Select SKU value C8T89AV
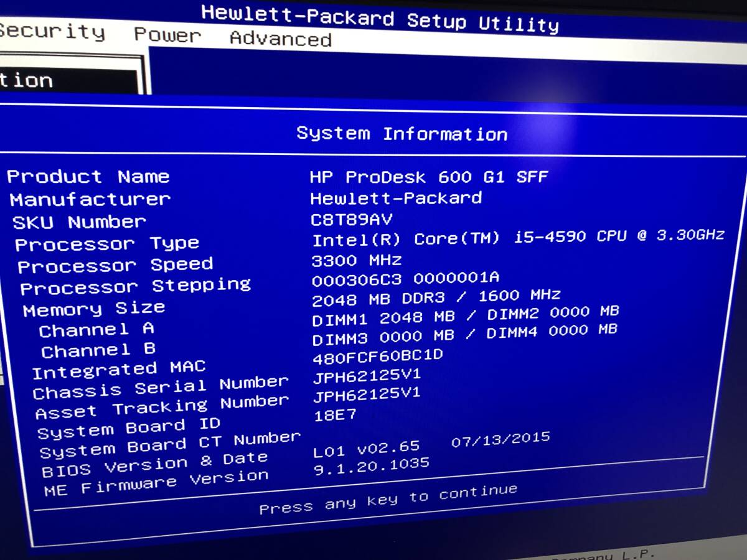 [352, 220]
